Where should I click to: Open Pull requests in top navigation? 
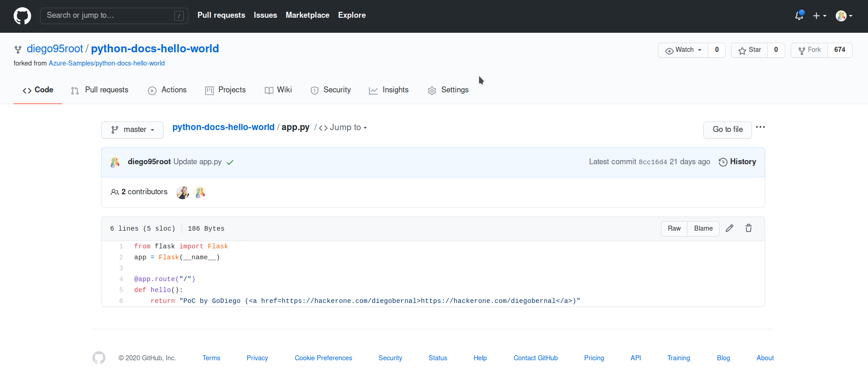pyautogui.click(x=221, y=15)
